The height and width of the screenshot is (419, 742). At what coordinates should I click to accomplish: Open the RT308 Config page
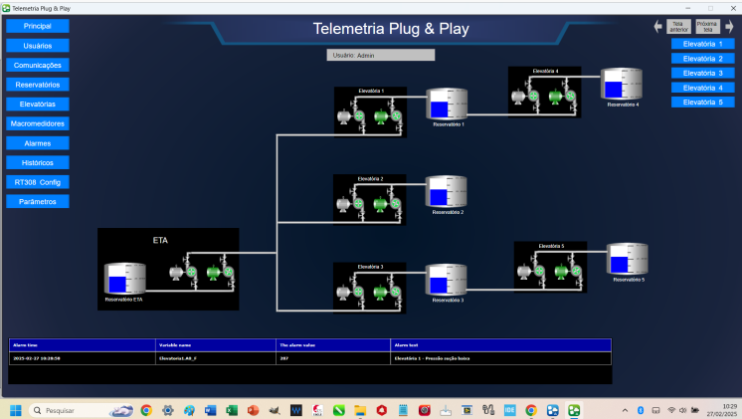[x=37, y=182]
